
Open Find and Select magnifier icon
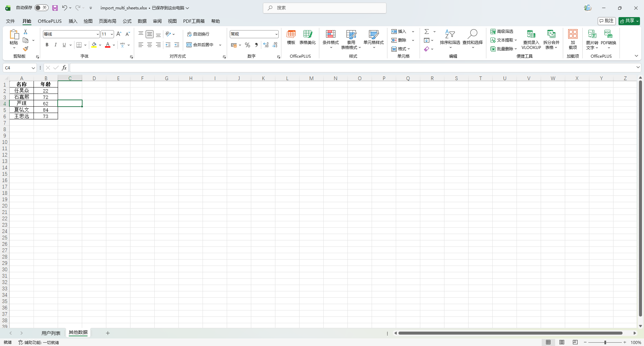coord(473,34)
